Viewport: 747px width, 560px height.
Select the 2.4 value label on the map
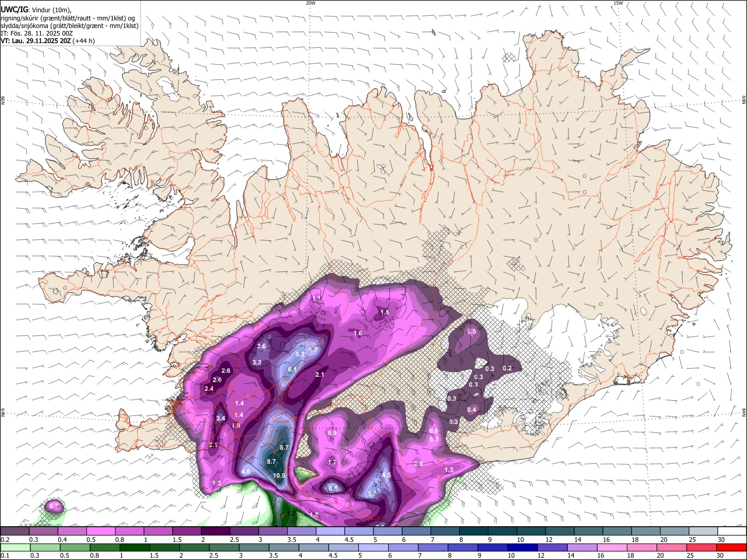209,388
